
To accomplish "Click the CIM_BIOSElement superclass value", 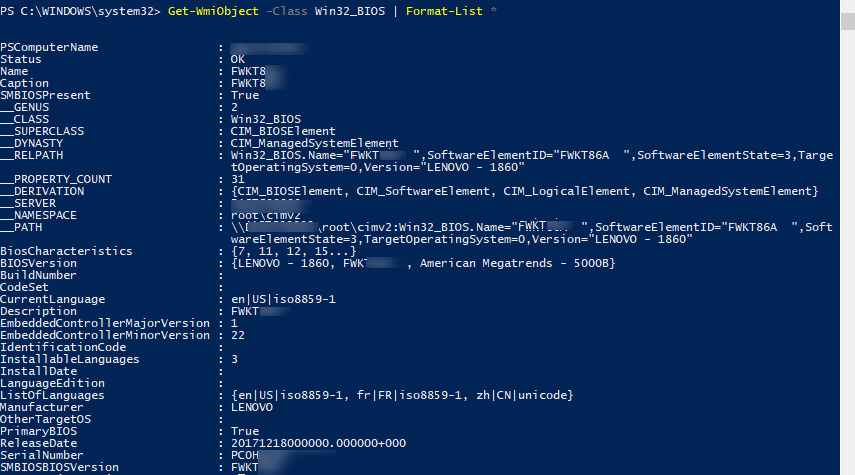I will (x=283, y=131).
